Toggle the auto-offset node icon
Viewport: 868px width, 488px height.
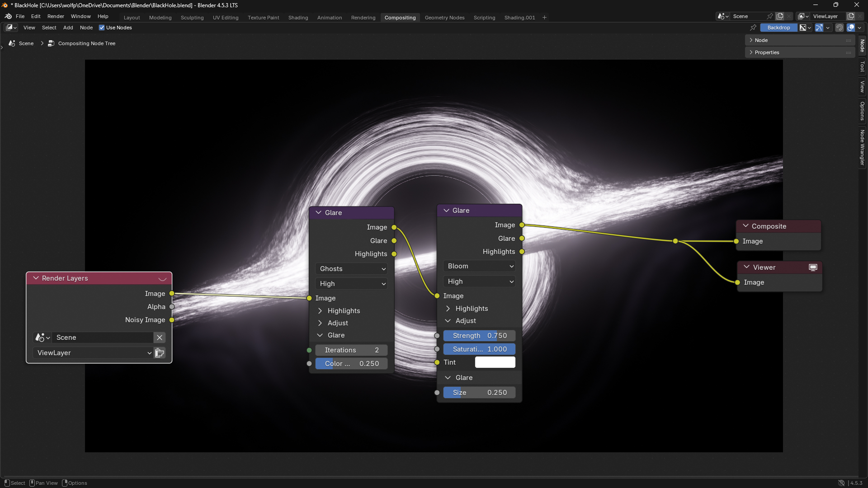819,28
